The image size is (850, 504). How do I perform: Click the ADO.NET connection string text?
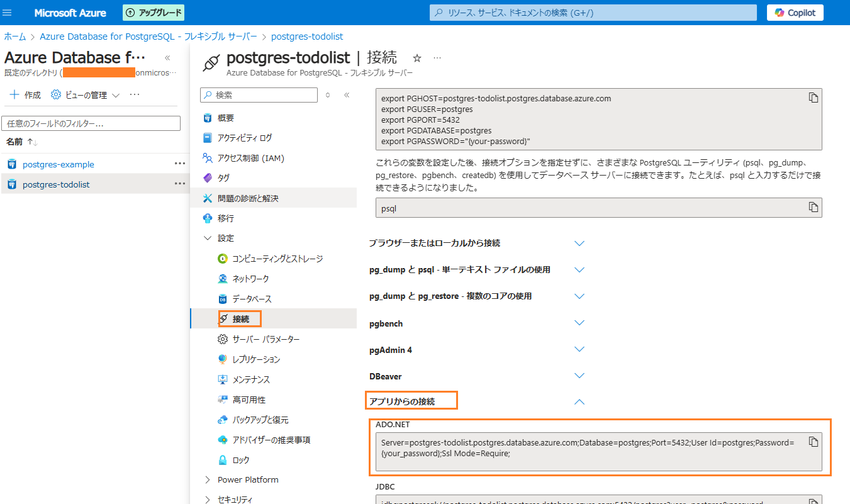(588, 448)
